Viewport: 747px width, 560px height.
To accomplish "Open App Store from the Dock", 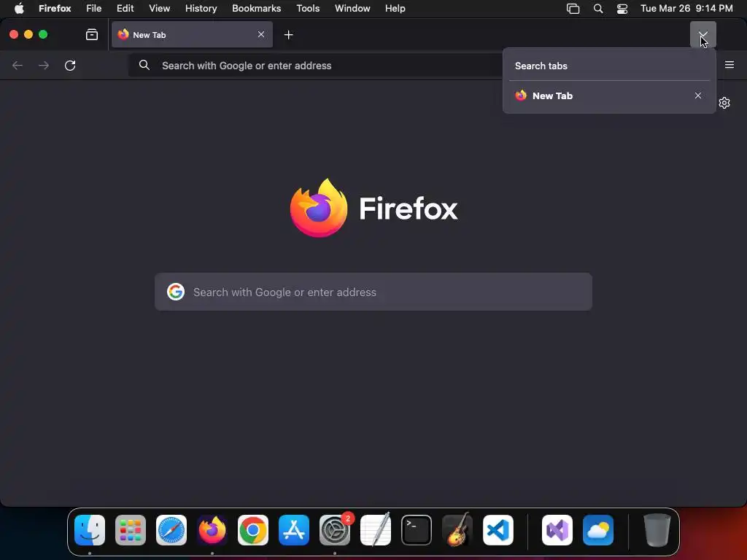I will pos(294,530).
